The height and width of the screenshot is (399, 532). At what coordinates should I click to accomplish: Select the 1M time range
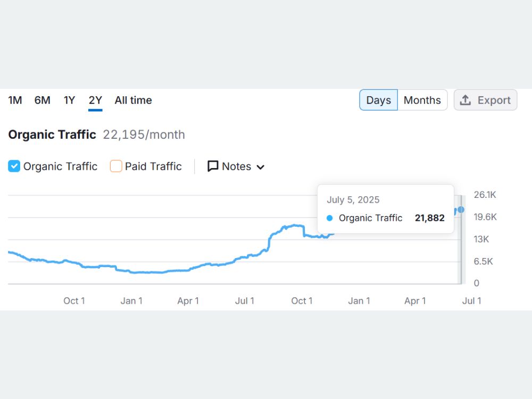click(x=15, y=100)
